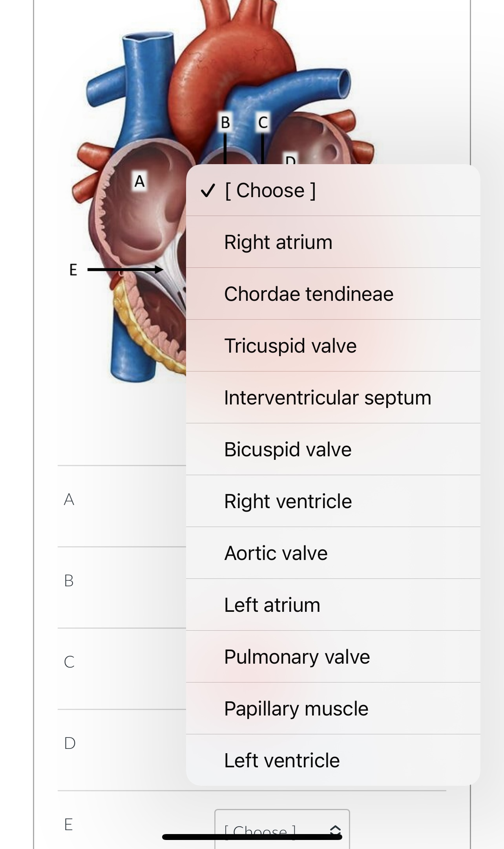The height and width of the screenshot is (849, 504).
Task: Tap the checked "[ Choose ]" entry
Action: tap(269, 190)
